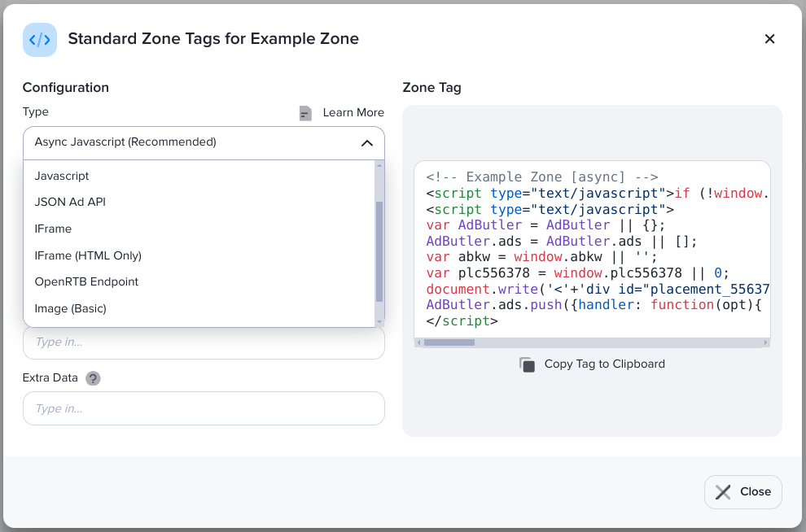Viewport: 806px width, 532px height.
Task: Click the code brackets zone tag icon
Action: tap(40, 40)
